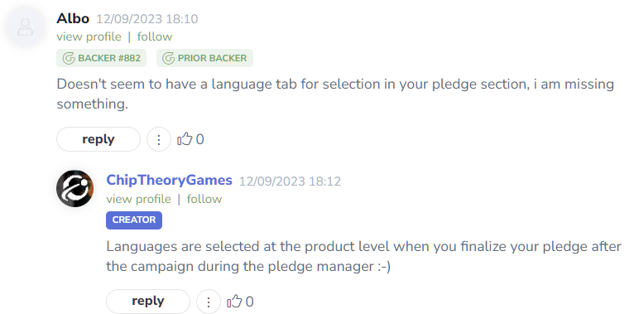Open three-dot options menu on ChipTheoryGames reply
The height and width of the screenshot is (314, 644).
[209, 302]
